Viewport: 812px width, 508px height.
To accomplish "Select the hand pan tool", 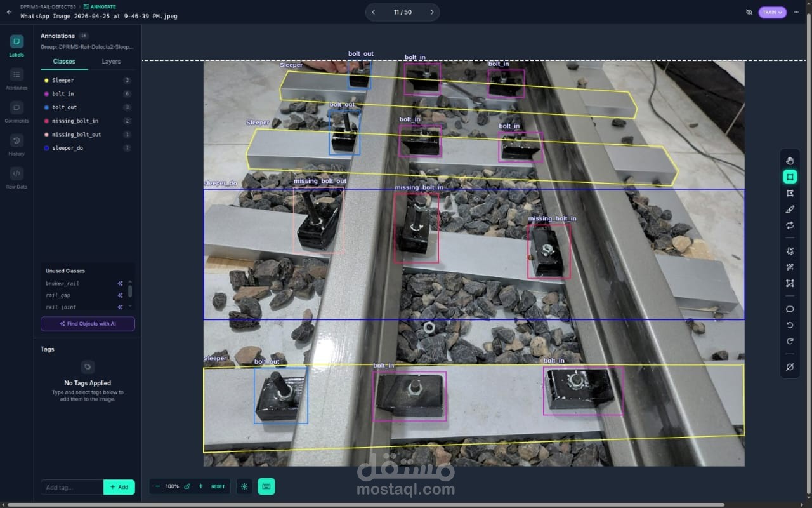I will (790, 161).
